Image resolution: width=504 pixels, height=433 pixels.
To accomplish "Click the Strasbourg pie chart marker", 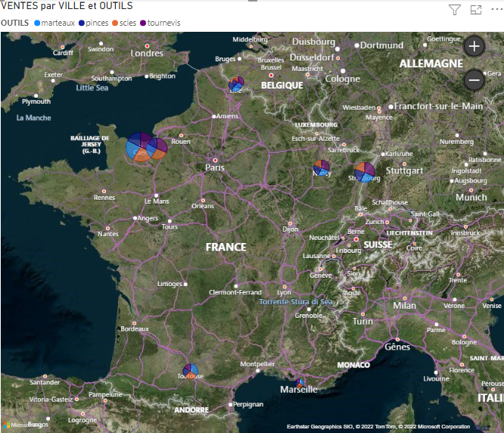I will [365, 173].
